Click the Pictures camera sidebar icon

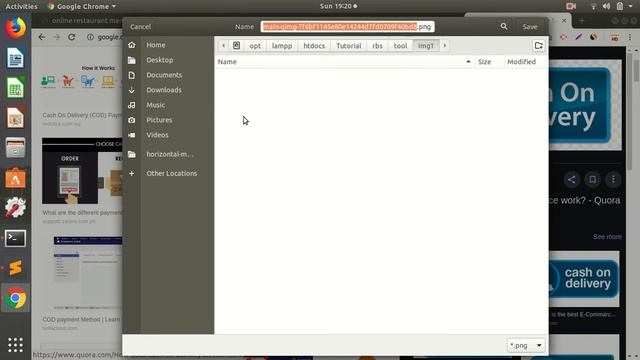(131, 120)
